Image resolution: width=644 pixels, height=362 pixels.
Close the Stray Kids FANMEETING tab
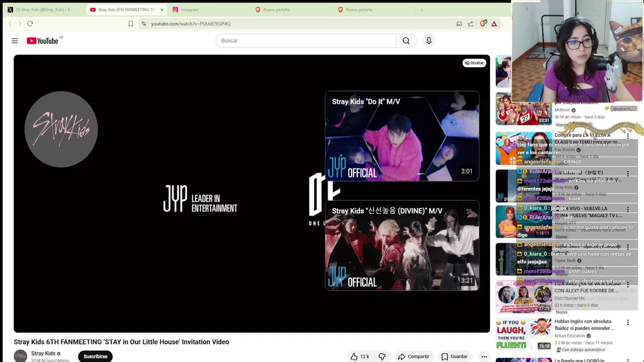[x=162, y=10]
